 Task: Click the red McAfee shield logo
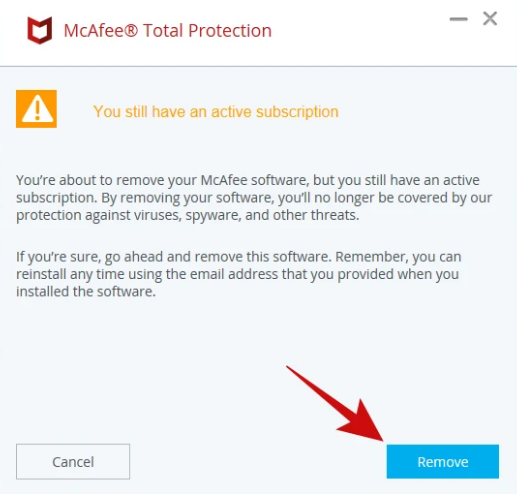click(x=40, y=30)
